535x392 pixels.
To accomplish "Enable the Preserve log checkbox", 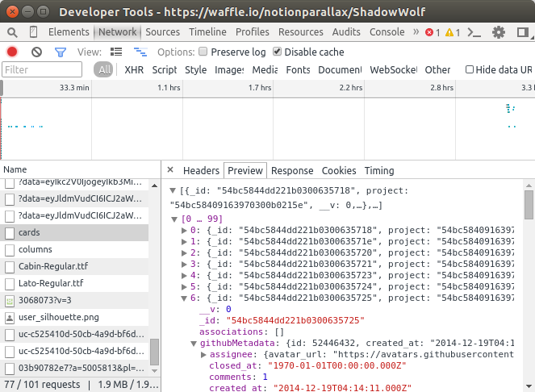I will tap(204, 52).
